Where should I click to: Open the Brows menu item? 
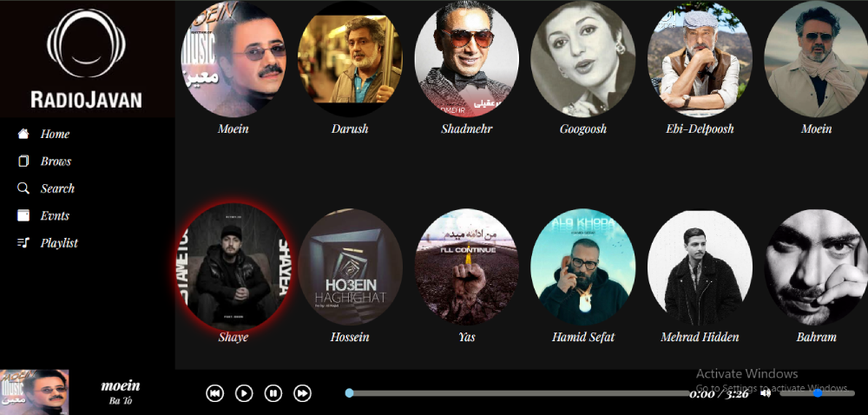coord(56,161)
